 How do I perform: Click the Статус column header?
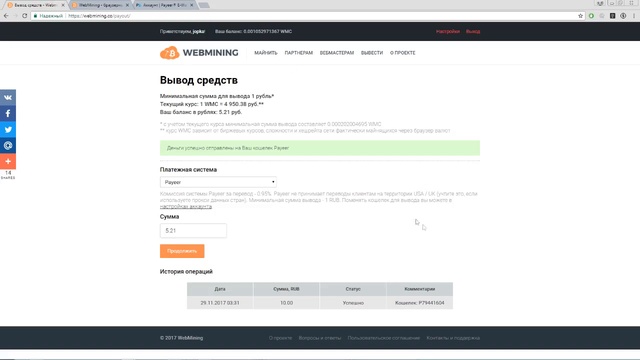pos(353,289)
